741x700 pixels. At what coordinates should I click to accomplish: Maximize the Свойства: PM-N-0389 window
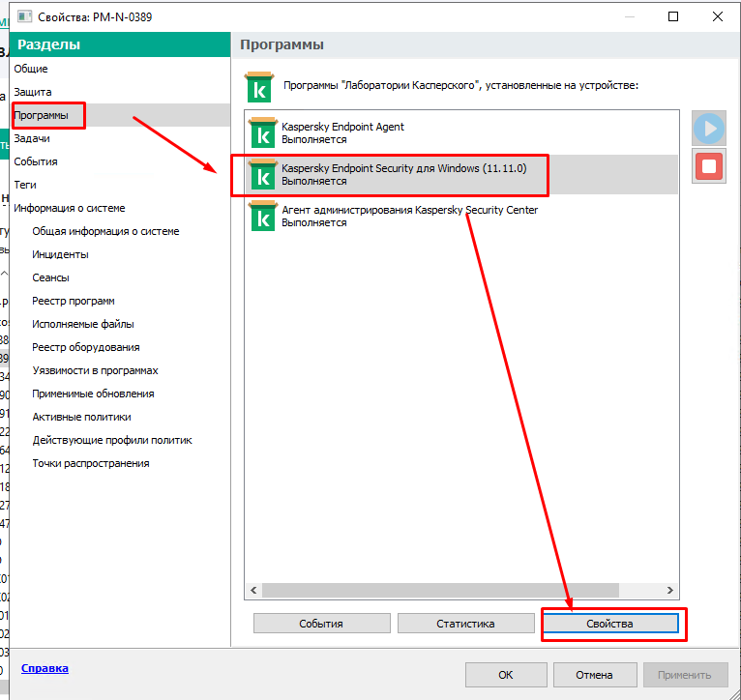point(673,16)
